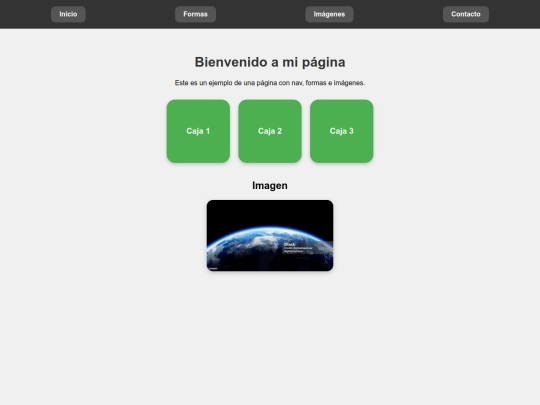Click the Caja 3 green box
Screen dimensions: 540x405
[342, 131]
